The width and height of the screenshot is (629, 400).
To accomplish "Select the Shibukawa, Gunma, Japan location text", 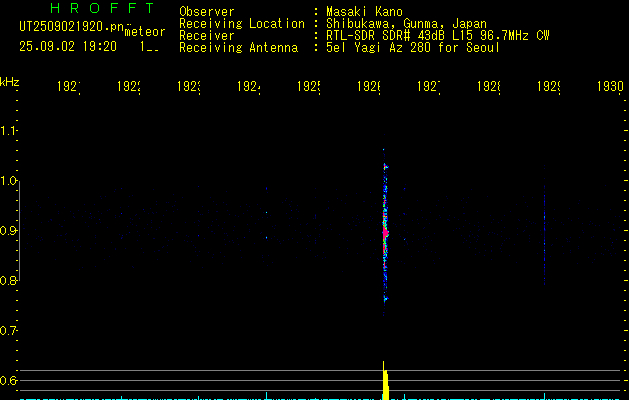I will point(406,24).
